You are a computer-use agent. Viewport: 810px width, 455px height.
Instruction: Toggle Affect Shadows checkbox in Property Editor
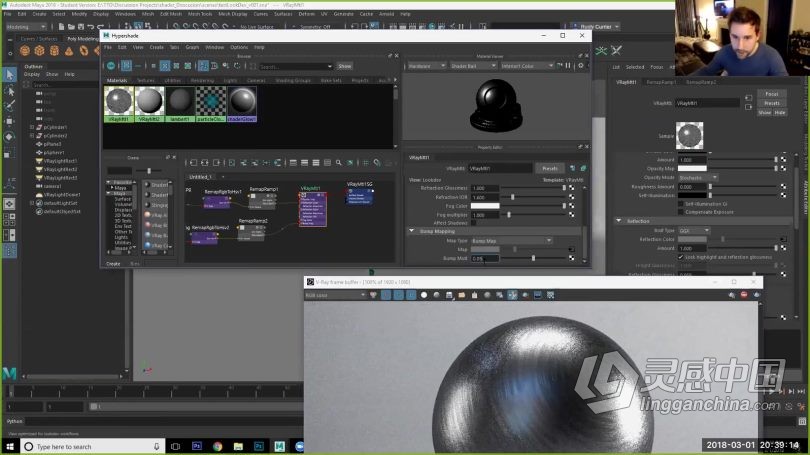[x=474, y=223]
